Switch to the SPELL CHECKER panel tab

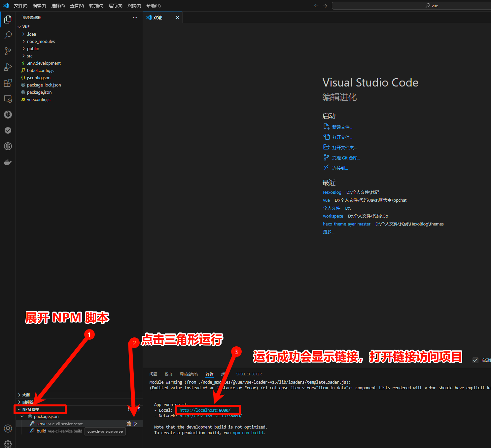[249, 374]
